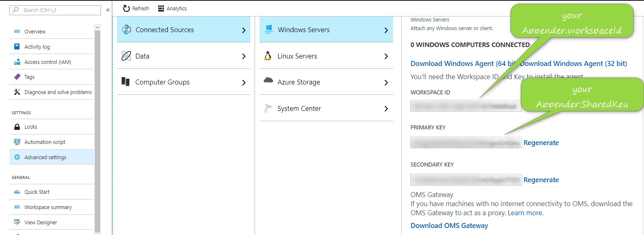Click the Refresh icon in toolbar
Viewport: 644px width, 235px height.
[x=126, y=9]
